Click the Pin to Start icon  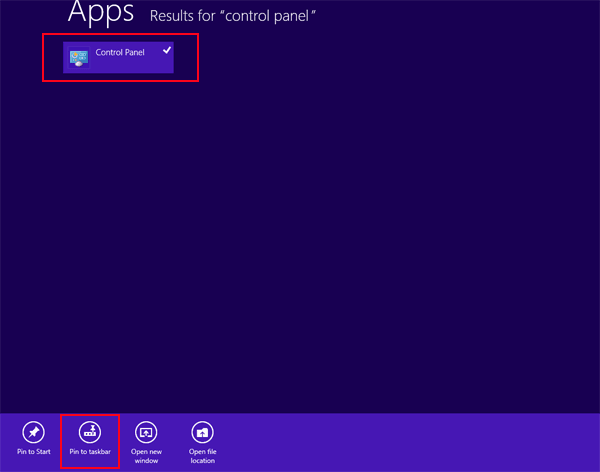pyautogui.click(x=34, y=432)
